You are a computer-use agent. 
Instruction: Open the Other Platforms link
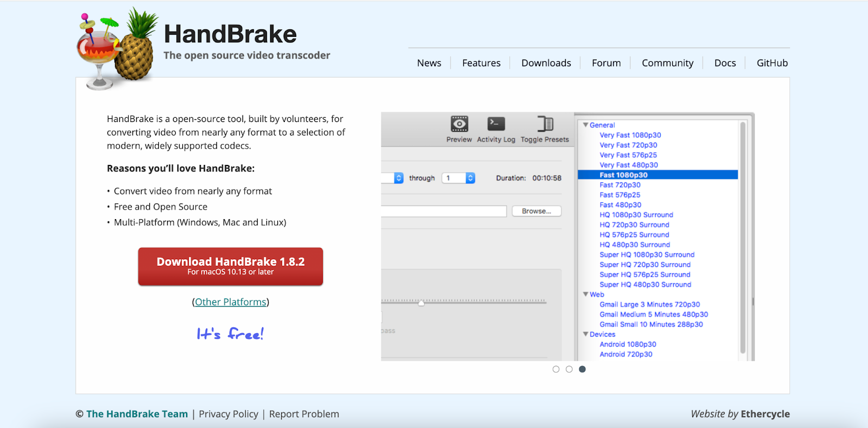pyautogui.click(x=231, y=302)
